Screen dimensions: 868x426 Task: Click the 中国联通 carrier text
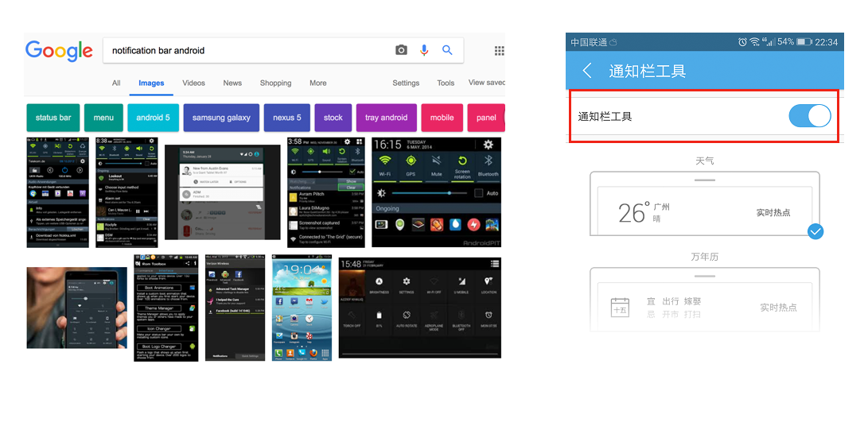point(589,42)
